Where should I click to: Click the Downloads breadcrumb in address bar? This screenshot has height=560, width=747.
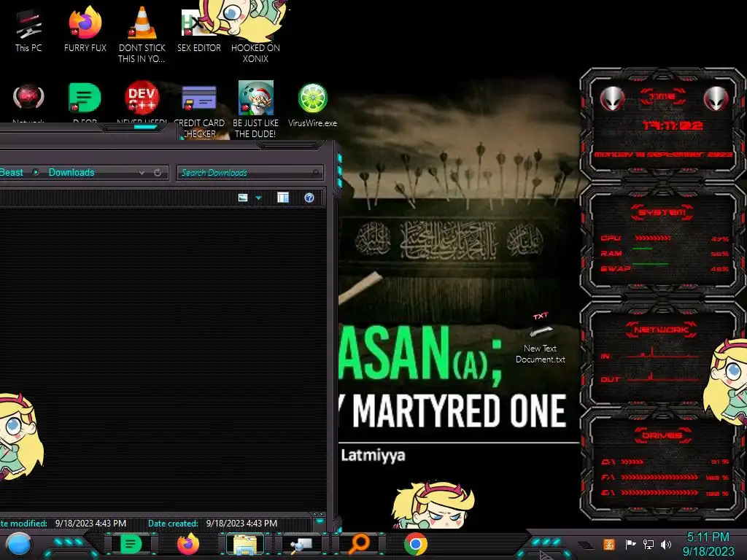click(71, 172)
